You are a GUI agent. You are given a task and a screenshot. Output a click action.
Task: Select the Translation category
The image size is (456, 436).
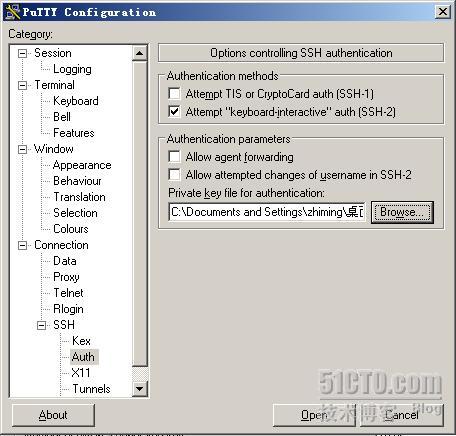(x=79, y=197)
